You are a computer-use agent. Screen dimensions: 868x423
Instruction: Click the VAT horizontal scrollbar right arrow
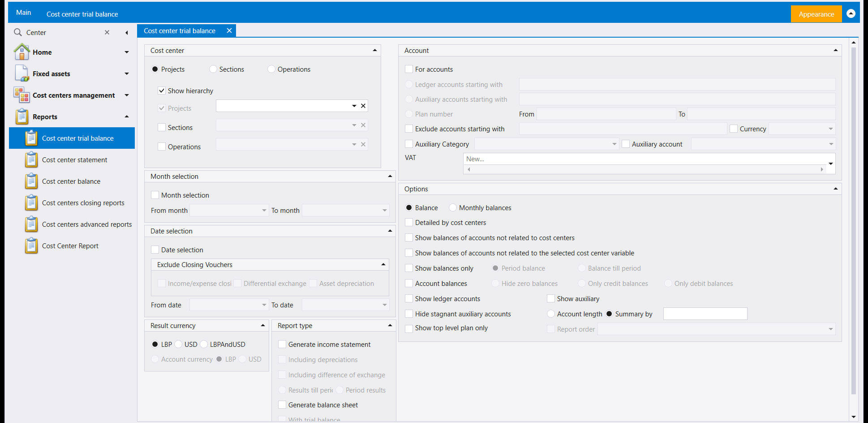coord(822,169)
